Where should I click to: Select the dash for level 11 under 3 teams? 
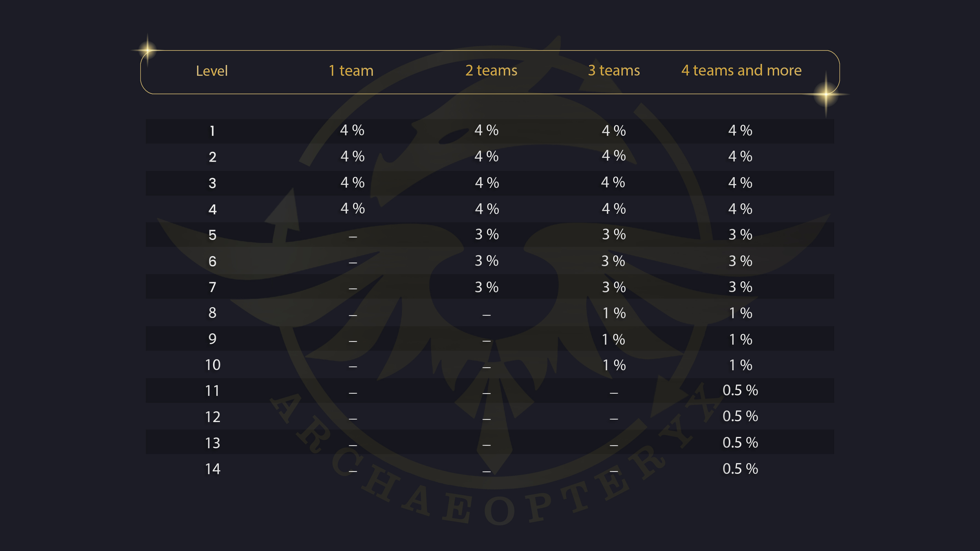pyautogui.click(x=614, y=393)
